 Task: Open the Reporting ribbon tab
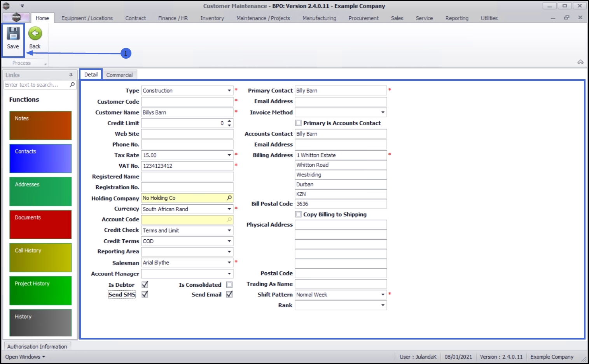pyautogui.click(x=457, y=18)
